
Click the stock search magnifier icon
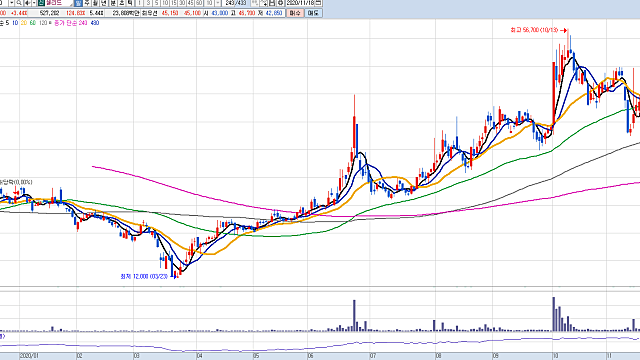pyautogui.click(x=19, y=3)
